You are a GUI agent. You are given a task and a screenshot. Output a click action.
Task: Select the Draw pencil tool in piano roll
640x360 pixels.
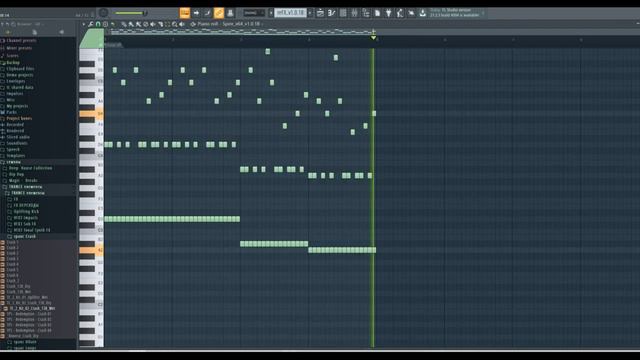coord(124,24)
